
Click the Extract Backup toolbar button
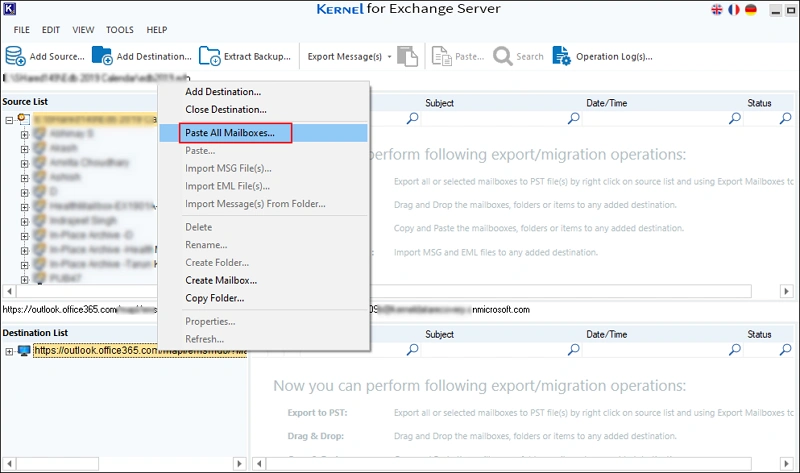coord(245,56)
